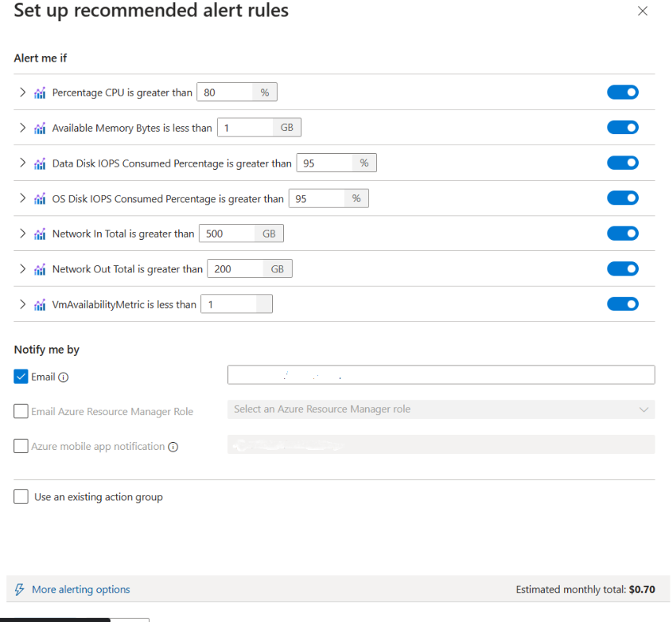
Task: Expand the OS Disk IOPS Consumed Percentage rule
Action: coord(23,198)
